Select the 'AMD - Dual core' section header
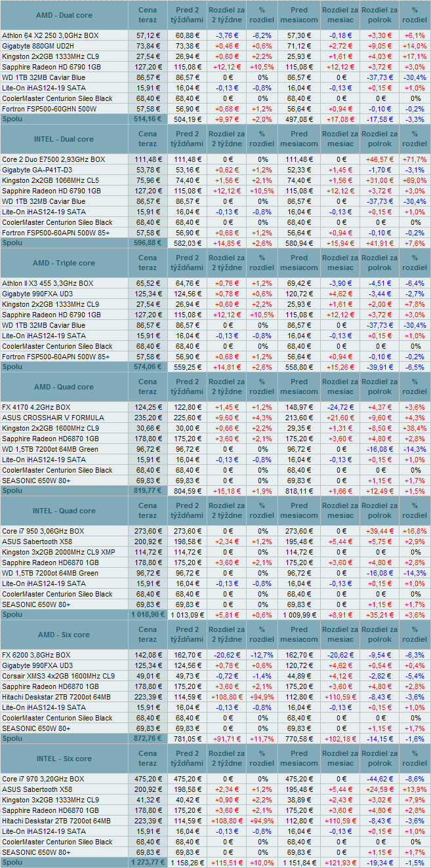This screenshot has height=868, width=431. (64, 15)
